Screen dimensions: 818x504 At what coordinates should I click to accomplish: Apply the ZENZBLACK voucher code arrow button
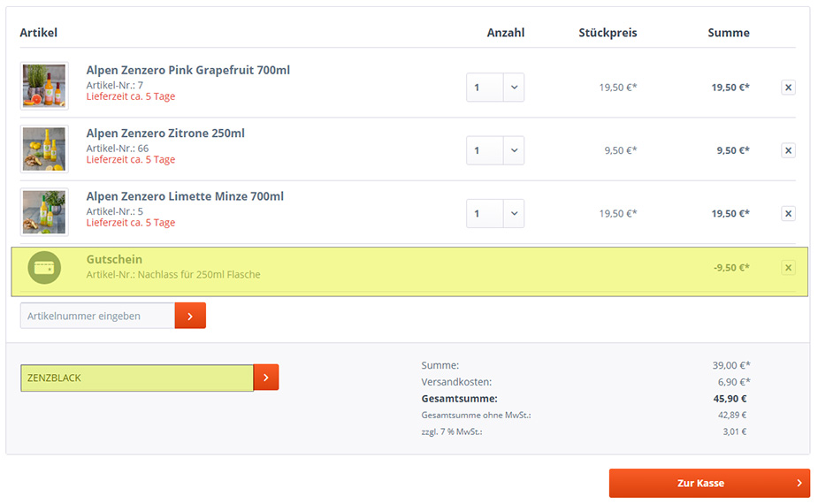266,378
